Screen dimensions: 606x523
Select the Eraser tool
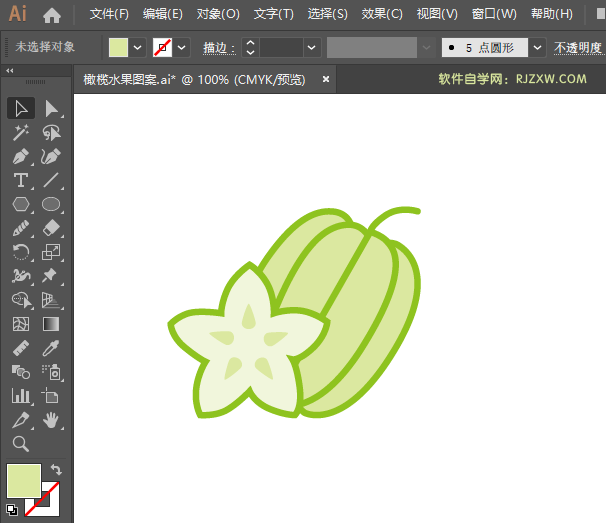51,228
